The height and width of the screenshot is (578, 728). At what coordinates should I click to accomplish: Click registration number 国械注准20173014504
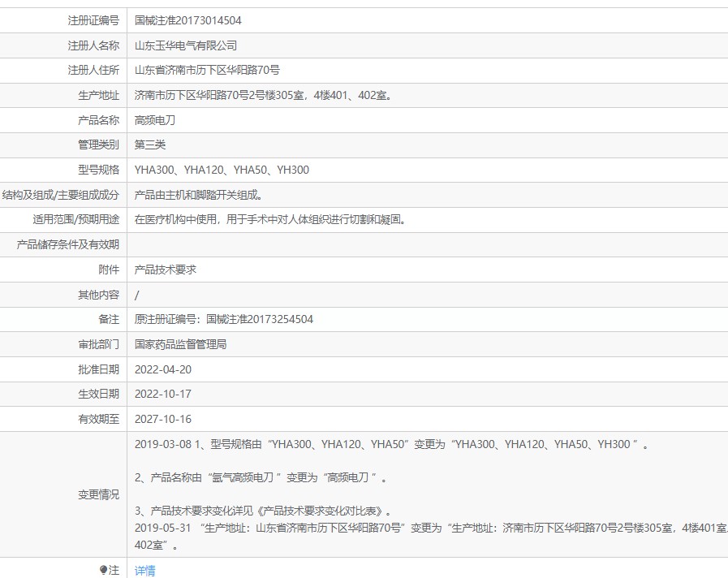pyautogui.click(x=187, y=20)
